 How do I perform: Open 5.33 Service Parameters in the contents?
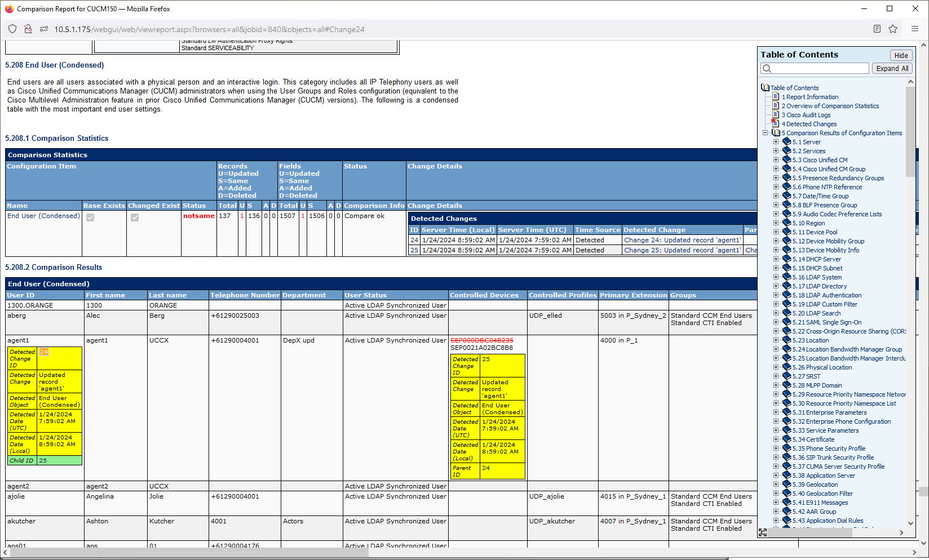tap(825, 430)
